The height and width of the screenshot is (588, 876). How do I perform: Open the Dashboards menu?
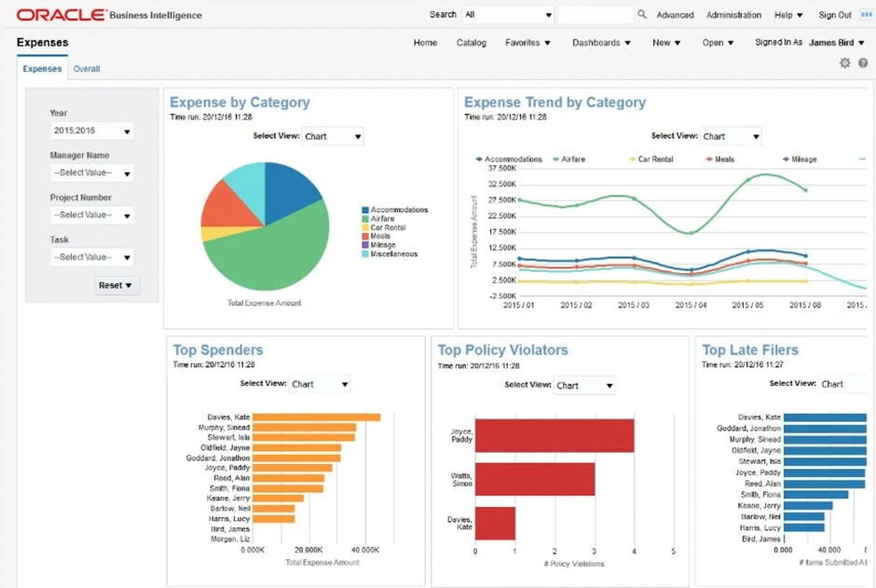click(x=600, y=43)
